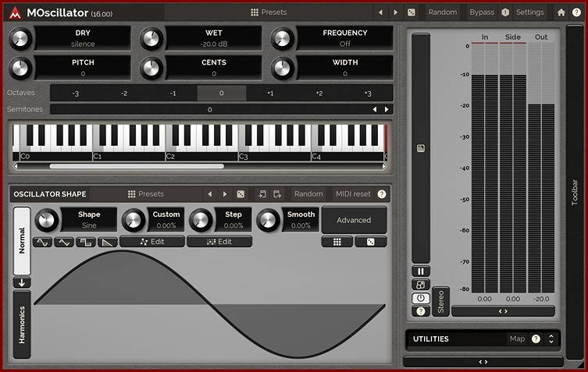Toggle the Bypass button
The width and height of the screenshot is (588, 372).
tap(481, 12)
